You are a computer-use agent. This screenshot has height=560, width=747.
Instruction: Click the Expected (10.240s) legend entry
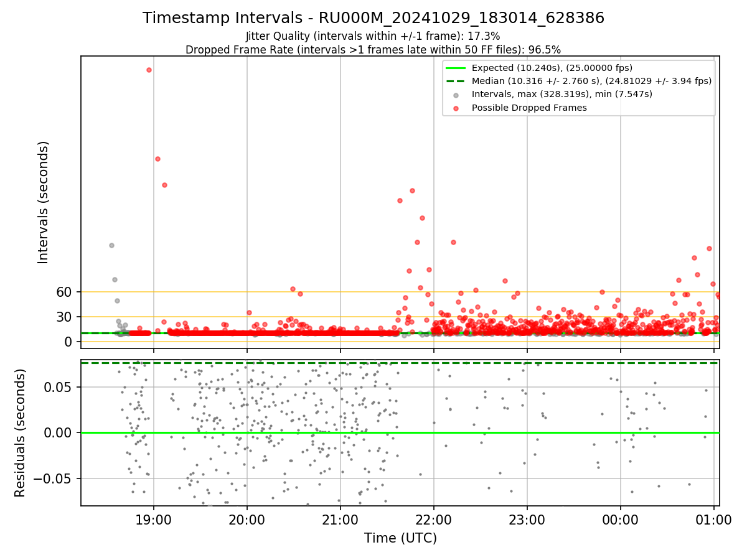[x=552, y=68]
